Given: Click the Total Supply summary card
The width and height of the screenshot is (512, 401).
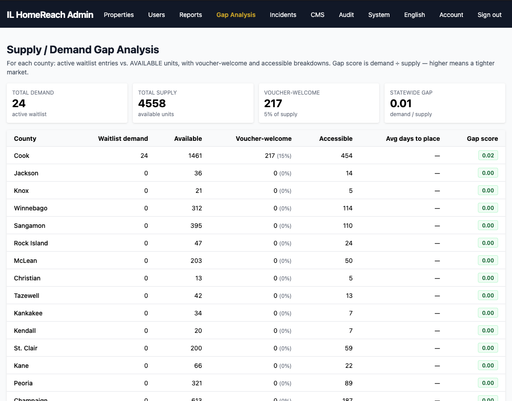Looking at the screenshot, I should pyautogui.click(x=193, y=103).
